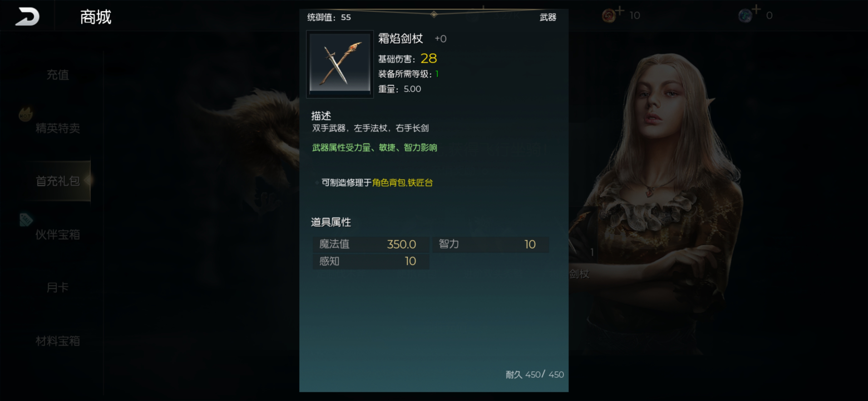Open the 材料宝箱 tab
The image size is (868, 401).
point(58,341)
